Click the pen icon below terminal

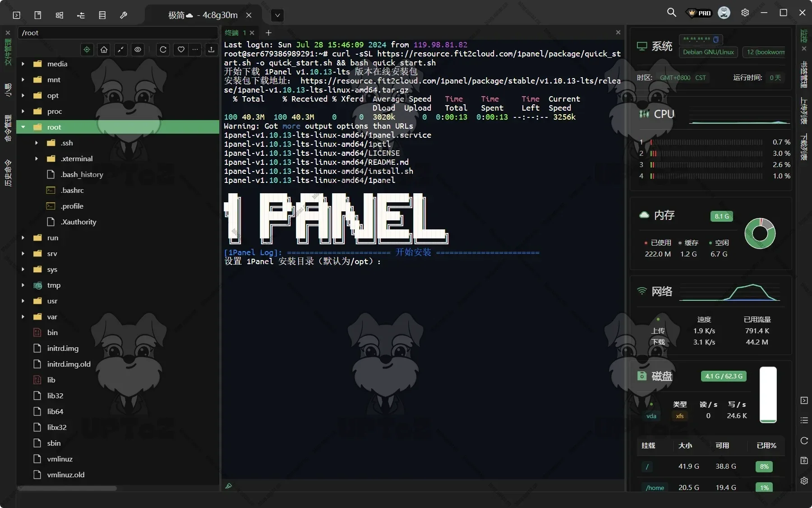[x=229, y=486]
